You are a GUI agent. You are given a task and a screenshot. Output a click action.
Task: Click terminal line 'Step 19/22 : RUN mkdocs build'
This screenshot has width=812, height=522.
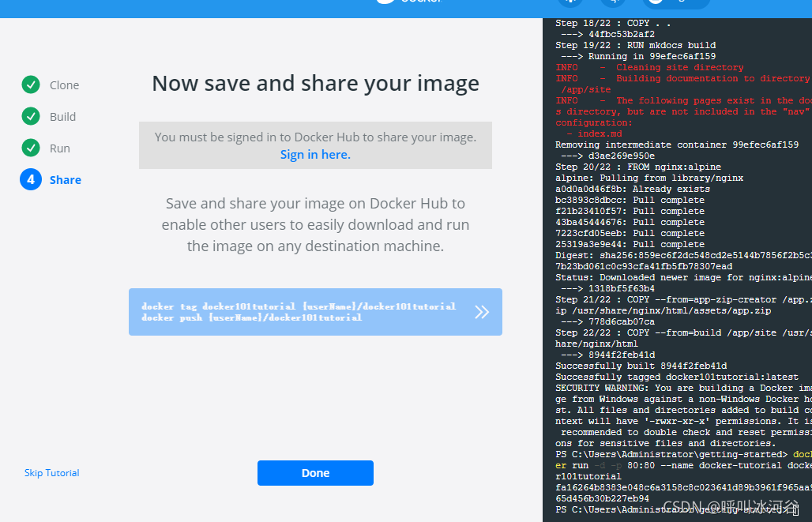(x=635, y=45)
